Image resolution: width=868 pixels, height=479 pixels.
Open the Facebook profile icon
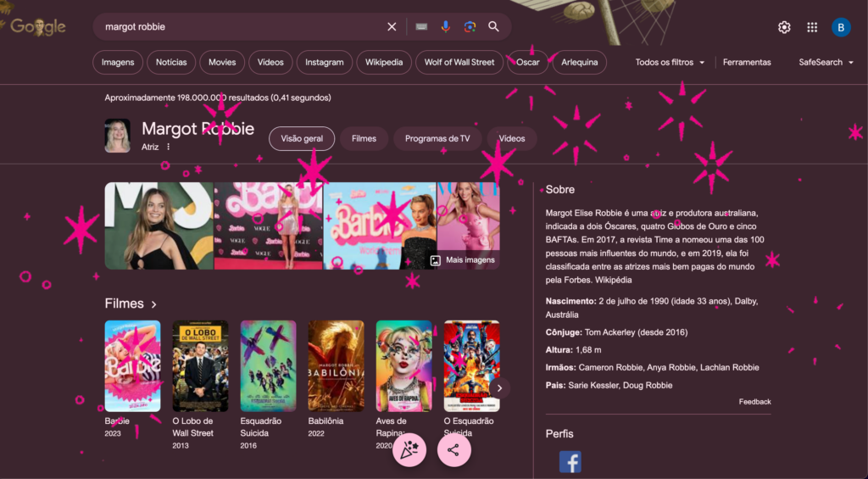click(570, 461)
